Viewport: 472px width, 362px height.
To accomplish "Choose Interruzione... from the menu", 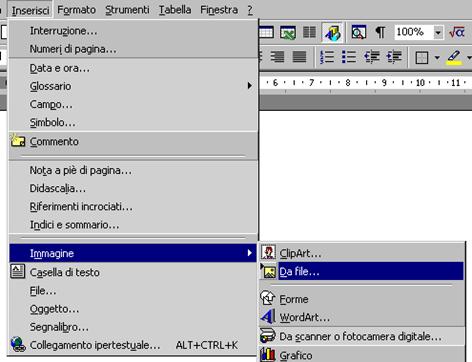I will [x=133, y=31].
